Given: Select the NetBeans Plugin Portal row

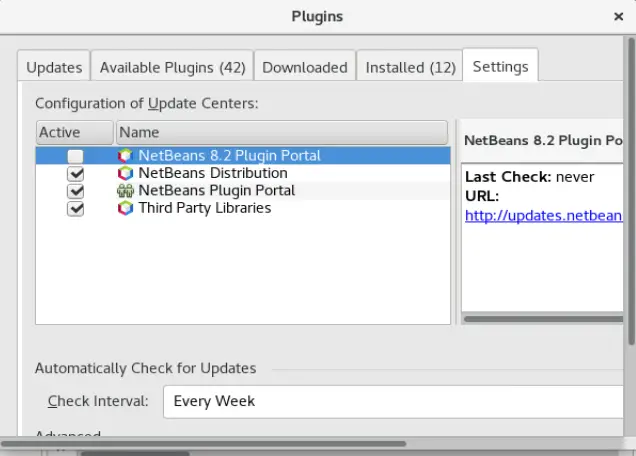Looking at the screenshot, I should point(243,191).
